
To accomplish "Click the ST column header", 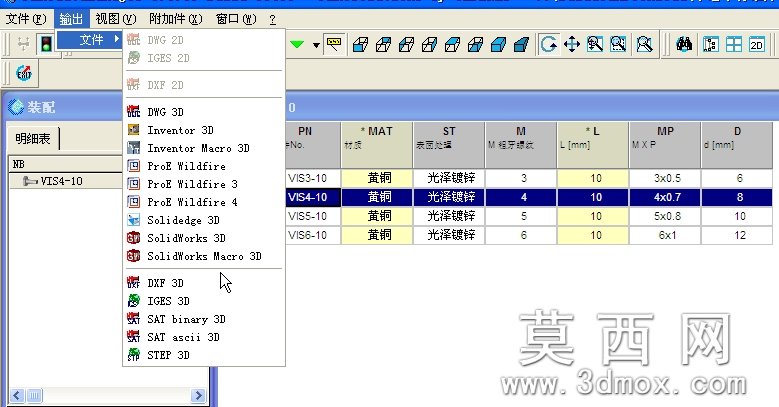I will [449, 145].
